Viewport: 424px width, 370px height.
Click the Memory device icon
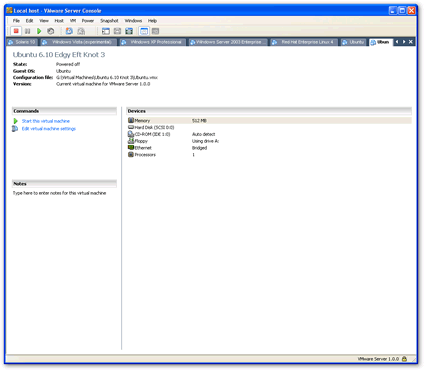tap(131, 120)
